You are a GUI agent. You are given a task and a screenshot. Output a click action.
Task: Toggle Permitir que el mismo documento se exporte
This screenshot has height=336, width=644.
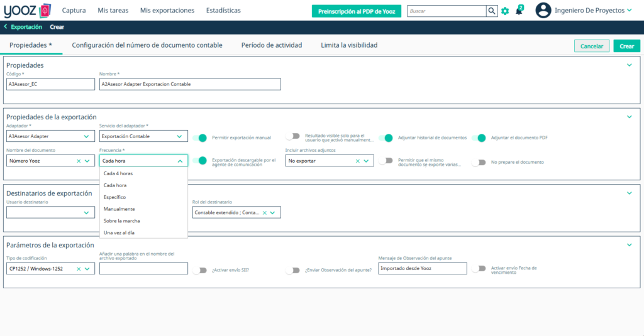coord(386,161)
